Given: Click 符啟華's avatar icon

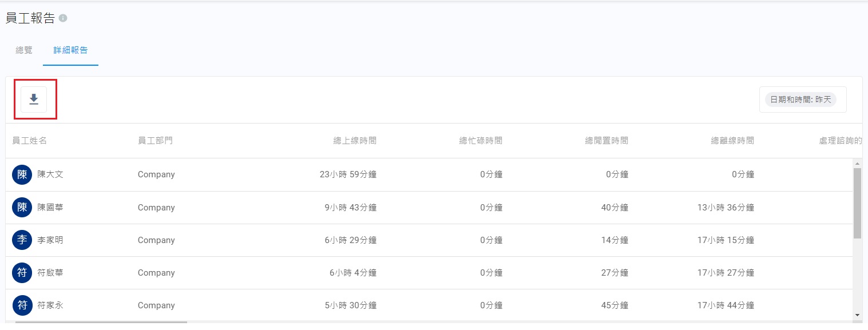Looking at the screenshot, I should (22, 273).
